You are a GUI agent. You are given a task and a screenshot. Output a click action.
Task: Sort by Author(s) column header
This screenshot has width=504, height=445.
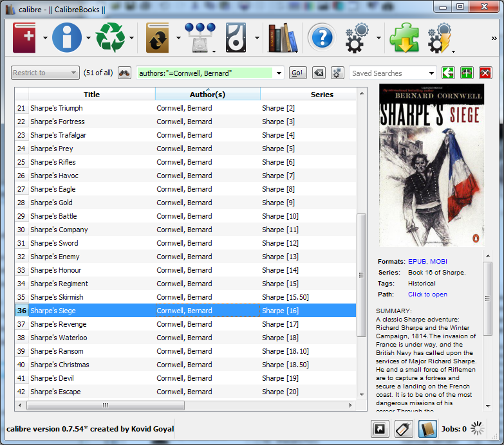coord(208,95)
